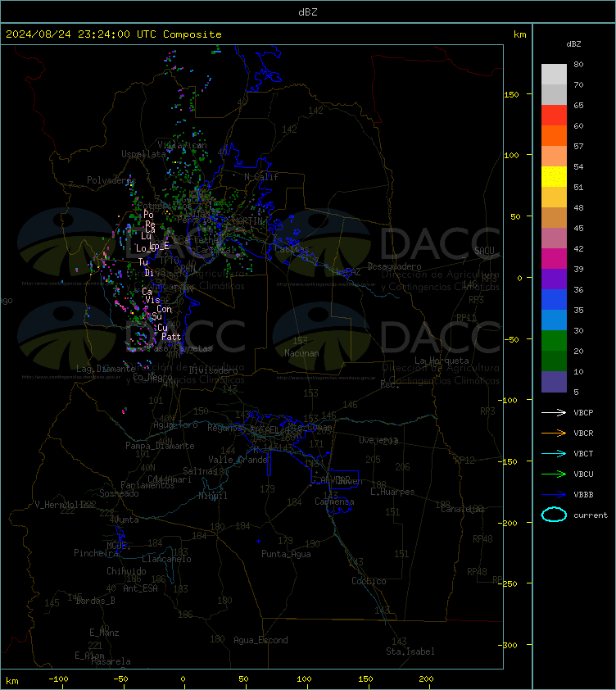
Task: Click the '200' tick on bottom axis
Action: [426, 679]
